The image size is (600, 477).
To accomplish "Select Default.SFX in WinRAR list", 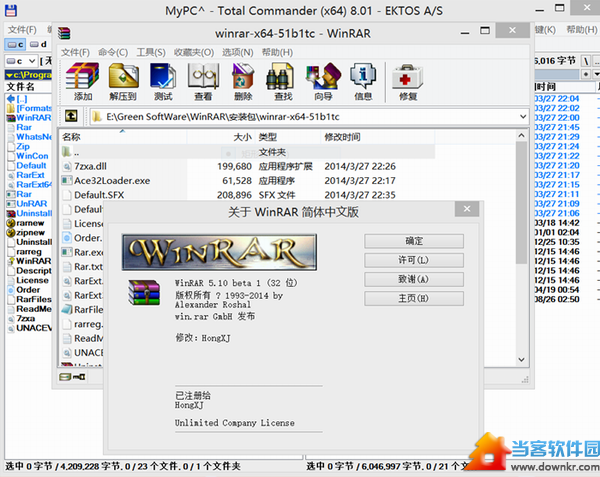I will pos(248,195).
